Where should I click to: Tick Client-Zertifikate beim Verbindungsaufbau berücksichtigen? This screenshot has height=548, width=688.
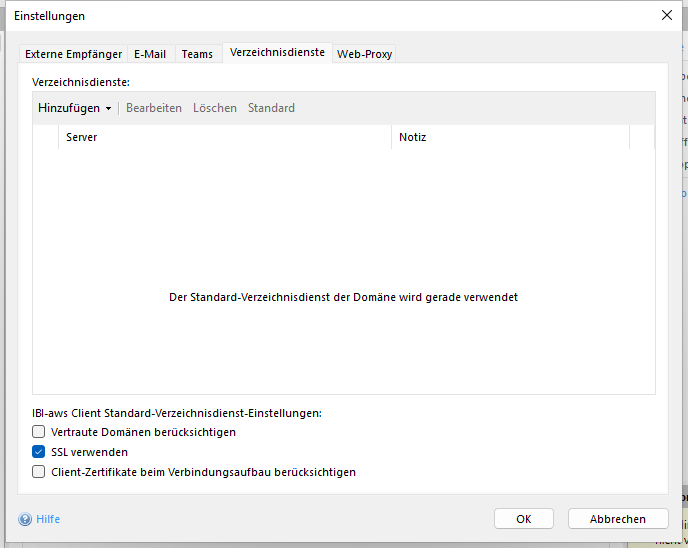pyautogui.click(x=39, y=472)
